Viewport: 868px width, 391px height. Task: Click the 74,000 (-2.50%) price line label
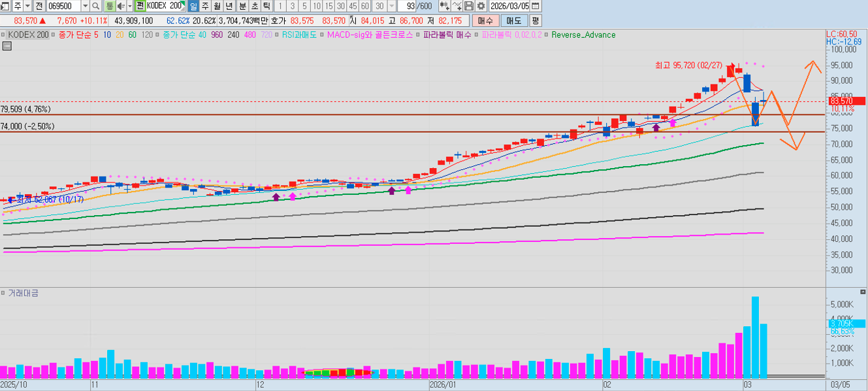(x=27, y=126)
